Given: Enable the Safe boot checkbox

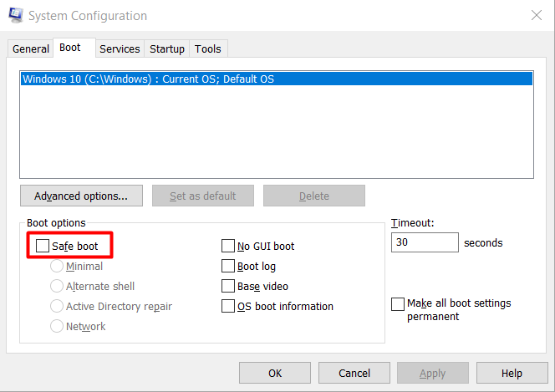Looking at the screenshot, I should (43, 247).
